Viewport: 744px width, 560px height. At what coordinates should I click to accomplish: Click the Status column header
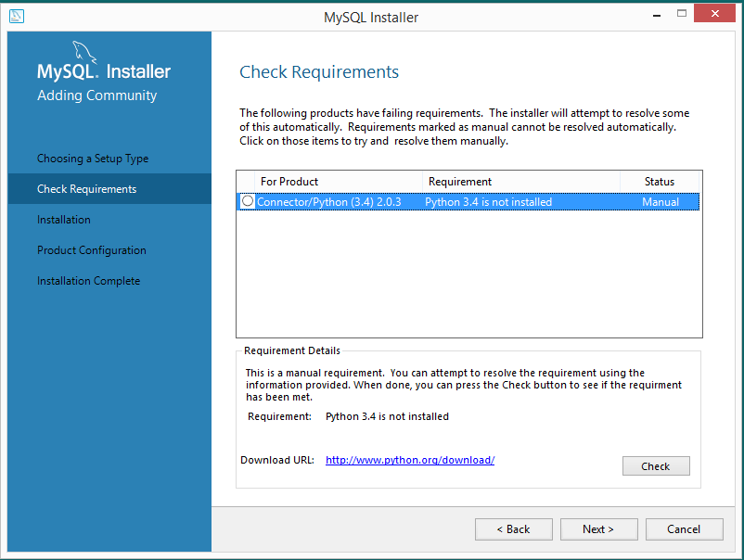[659, 182]
